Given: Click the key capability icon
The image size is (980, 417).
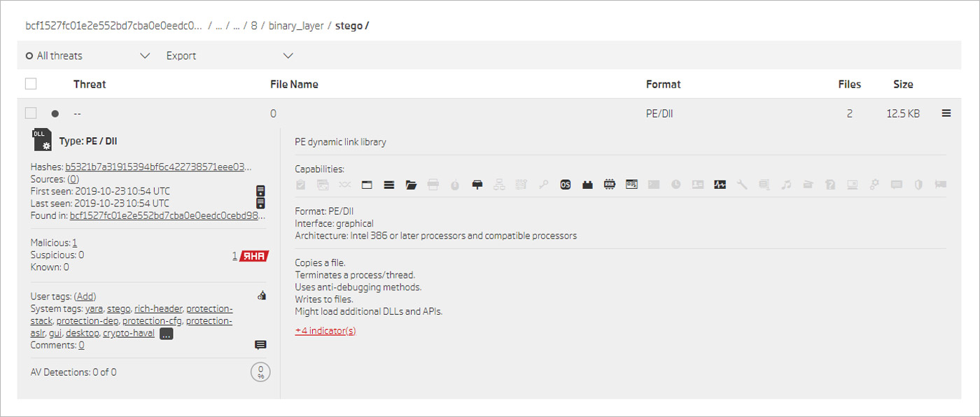Looking at the screenshot, I should [x=543, y=185].
